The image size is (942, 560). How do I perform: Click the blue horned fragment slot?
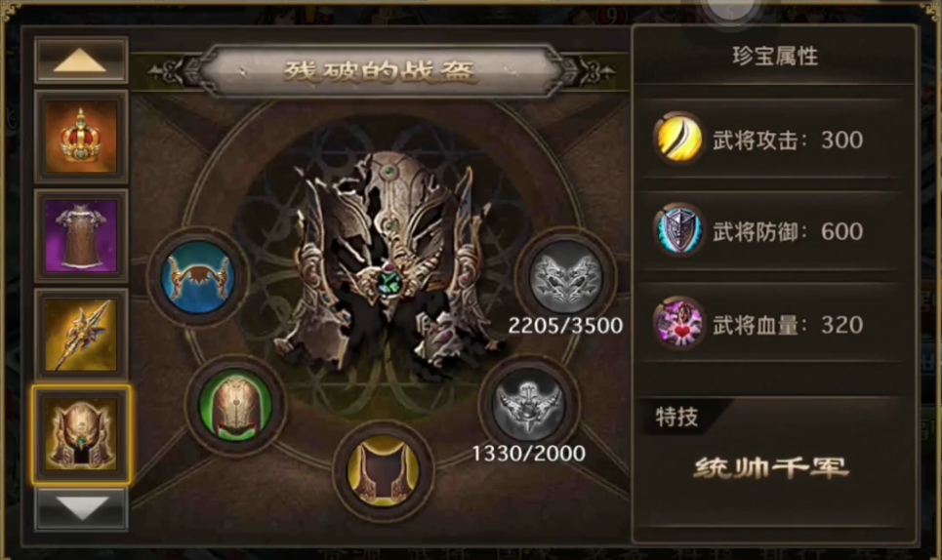198,277
